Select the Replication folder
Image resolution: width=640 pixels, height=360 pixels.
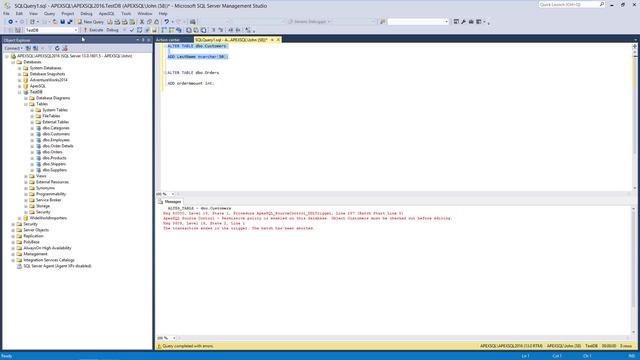coord(33,236)
